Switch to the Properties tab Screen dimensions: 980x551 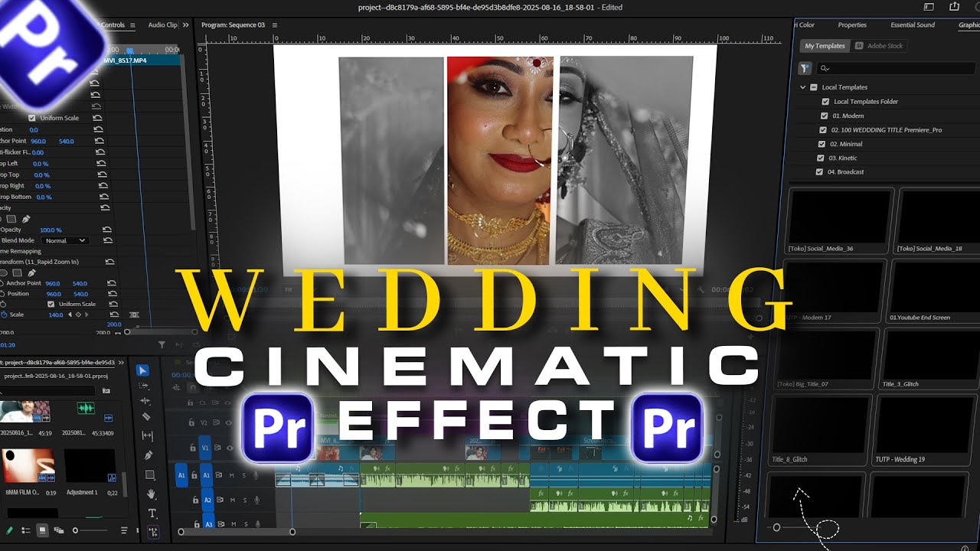(852, 24)
